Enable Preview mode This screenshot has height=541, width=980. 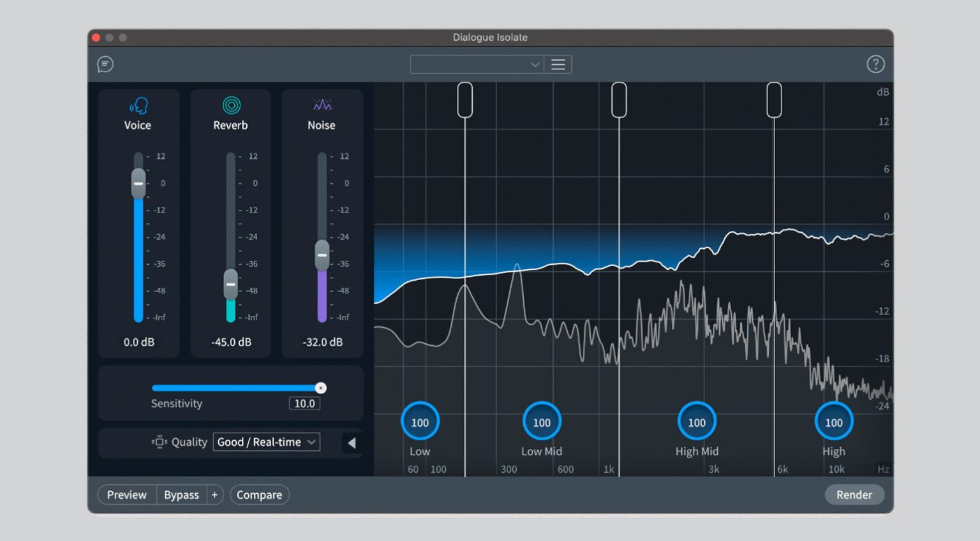pos(126,494)
